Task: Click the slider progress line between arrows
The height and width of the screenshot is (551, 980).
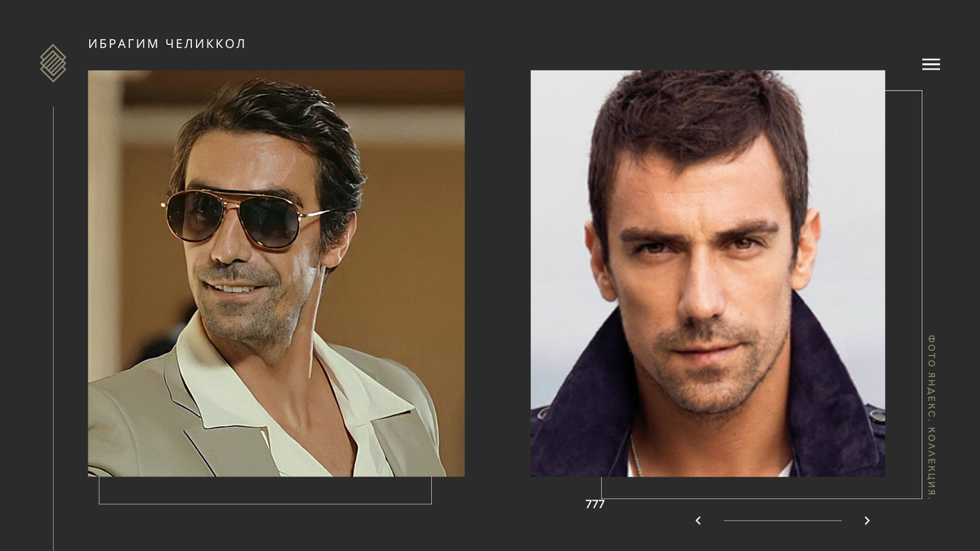Action: pos(782,521)
